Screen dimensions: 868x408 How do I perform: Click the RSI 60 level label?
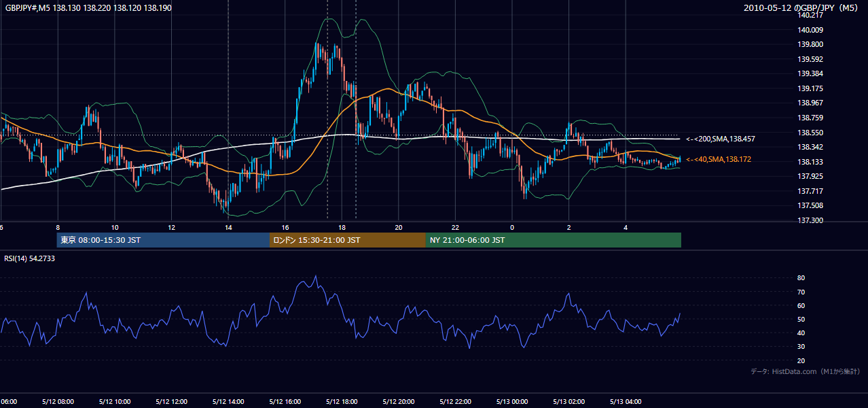click(x=801, y=305)
